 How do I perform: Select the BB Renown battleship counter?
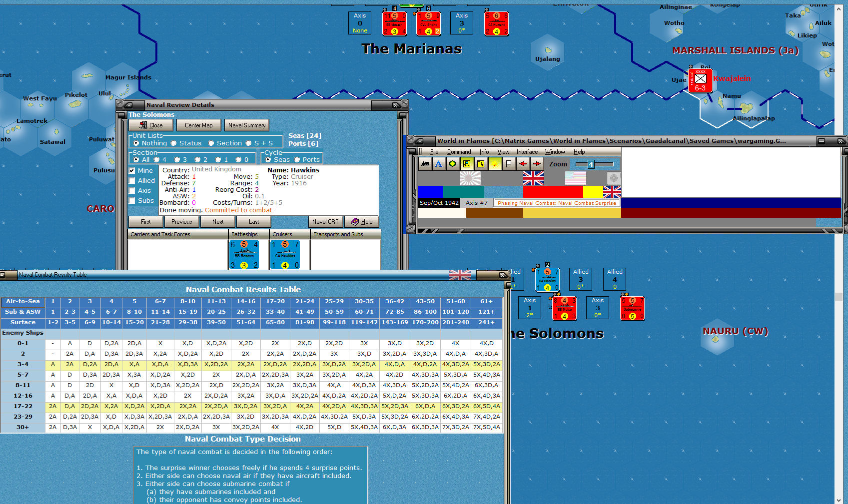[x=244, y=254]
